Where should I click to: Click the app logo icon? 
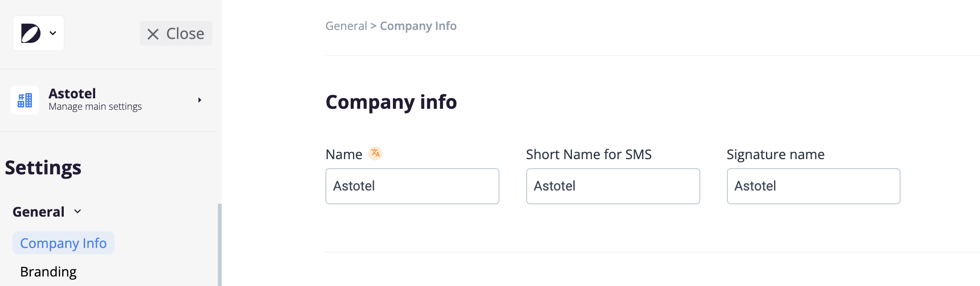coord(31,33)
